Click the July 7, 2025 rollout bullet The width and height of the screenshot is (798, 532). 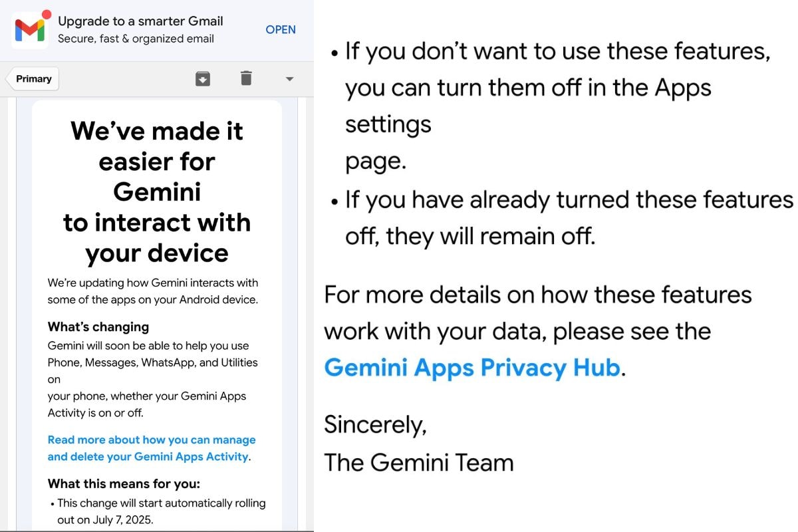pyautogui.click(x=161, y=511)
